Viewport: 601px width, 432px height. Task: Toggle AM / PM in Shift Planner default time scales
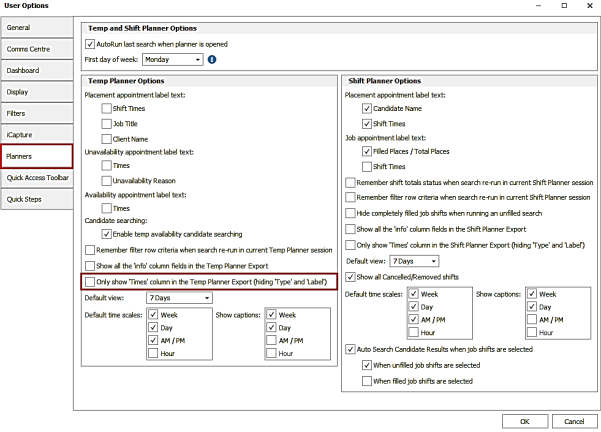pyautogui.click(x=414, y=319)
